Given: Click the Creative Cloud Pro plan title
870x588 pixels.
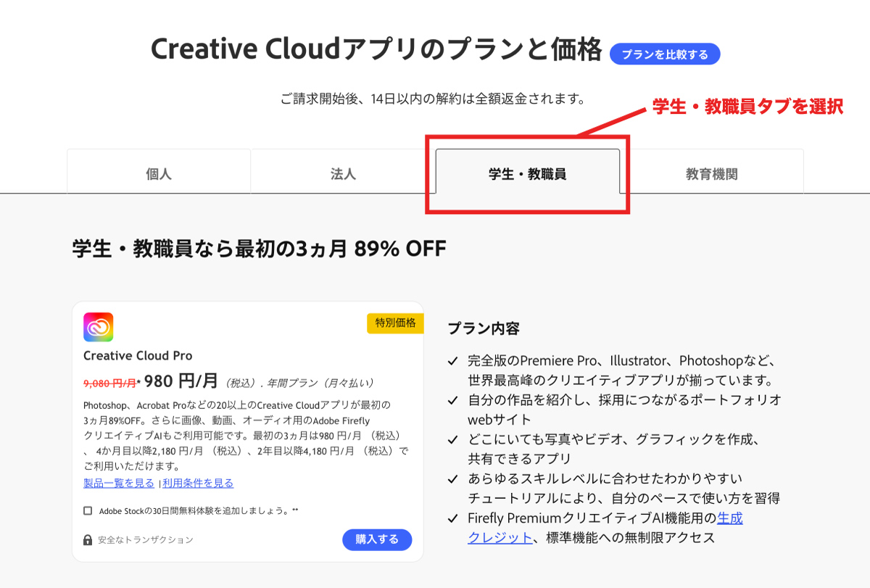Looking at the screenshot, I should 138,356.
